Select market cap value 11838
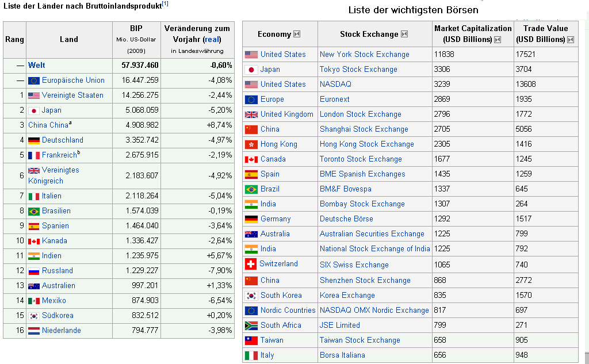Image resolution: width=589 pixels, height=364 pixels. 444,55
